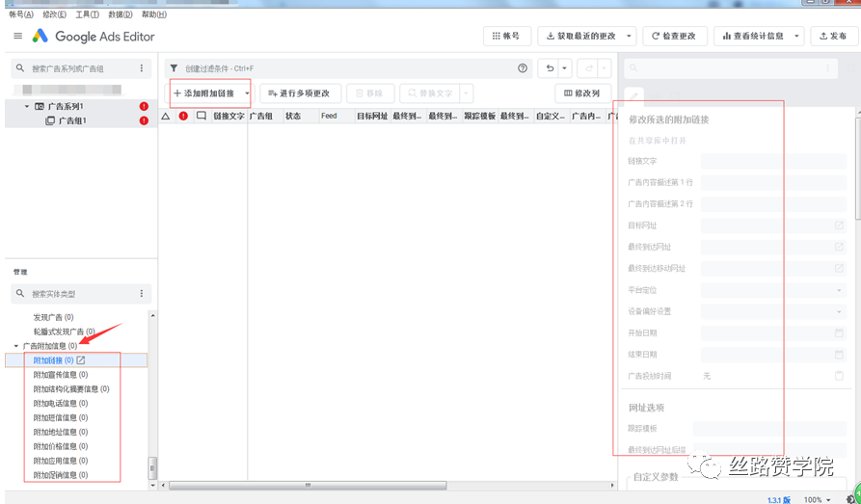Open the campaign search options kebab menu

pyautogui.click(x=142, y=68)
